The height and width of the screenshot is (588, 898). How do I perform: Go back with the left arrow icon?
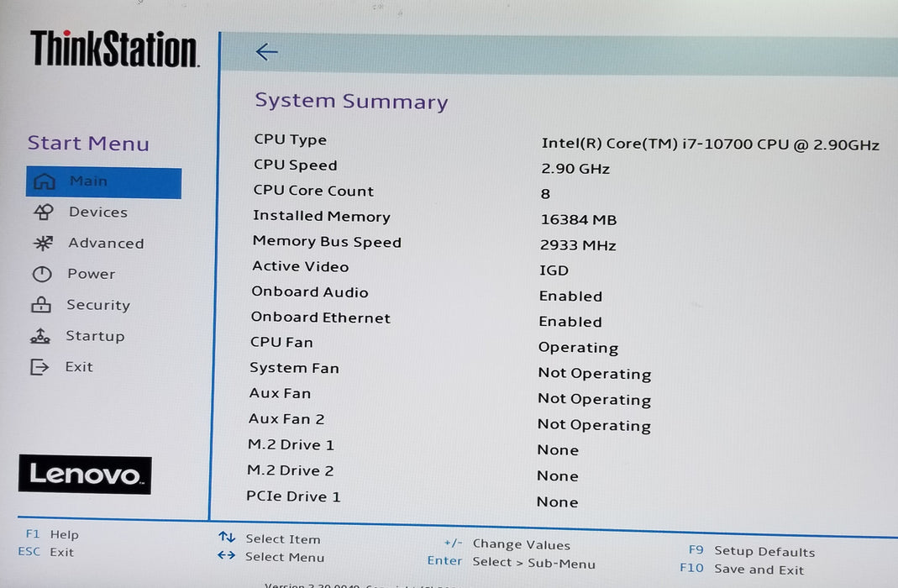266,52
